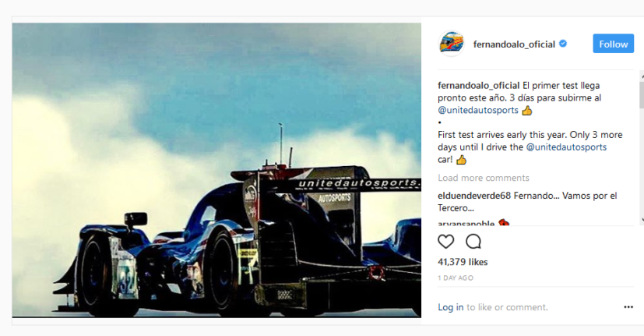
Task: Click the comments scrollbar thumb
Action: (642, 94)
